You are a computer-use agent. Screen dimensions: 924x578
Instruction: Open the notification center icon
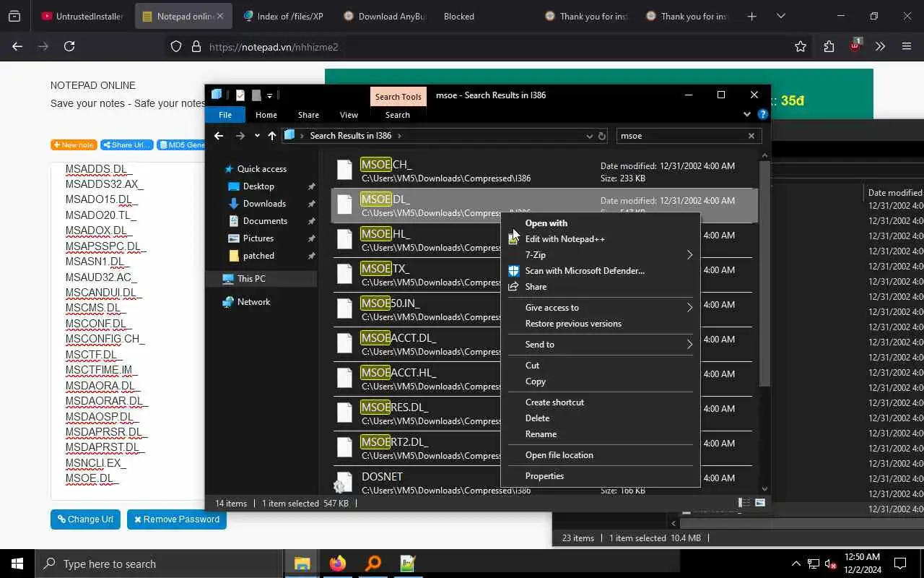coord(900,564)
